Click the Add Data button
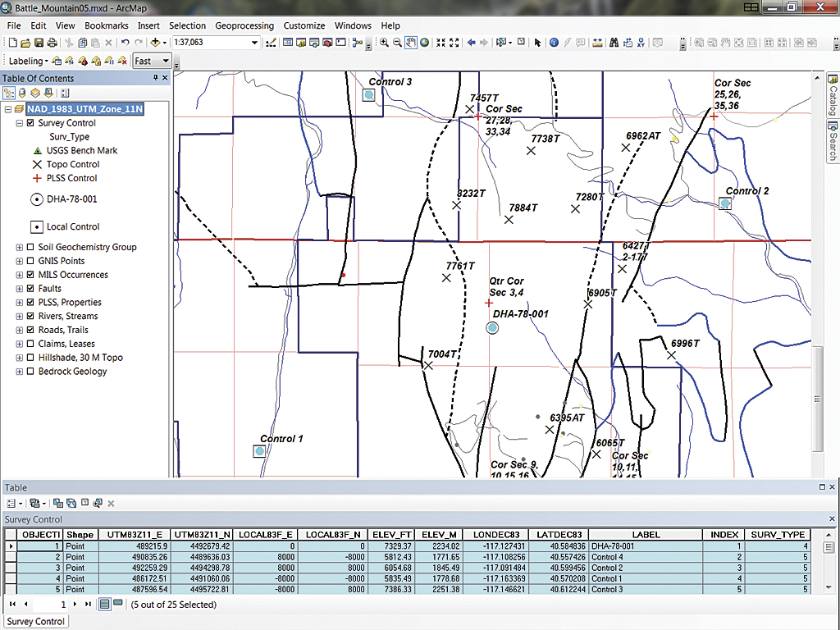 (155, 43)
